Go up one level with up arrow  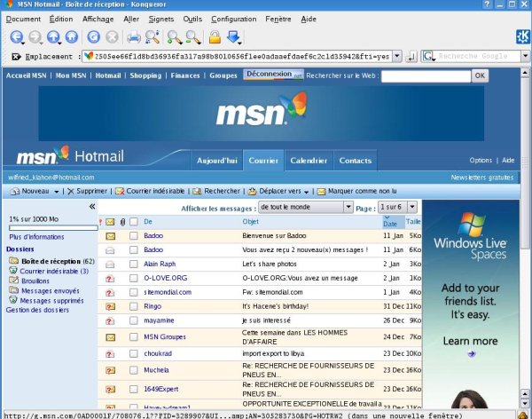(x=53, y=36)
